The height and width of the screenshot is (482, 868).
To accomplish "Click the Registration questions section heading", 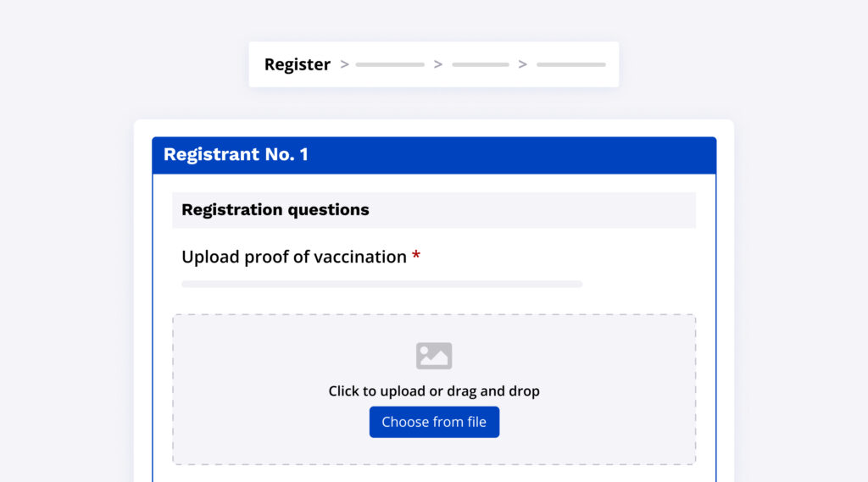I will (x=275, y=210).
